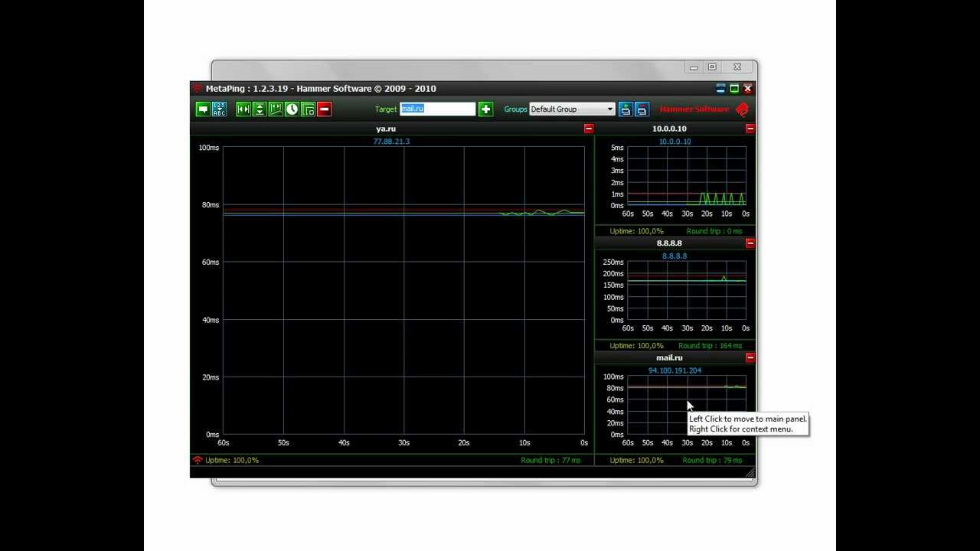Viewport: 980px width, 551px height.
Task: Click the red minus toolbar button
Action: coord(324,109)
